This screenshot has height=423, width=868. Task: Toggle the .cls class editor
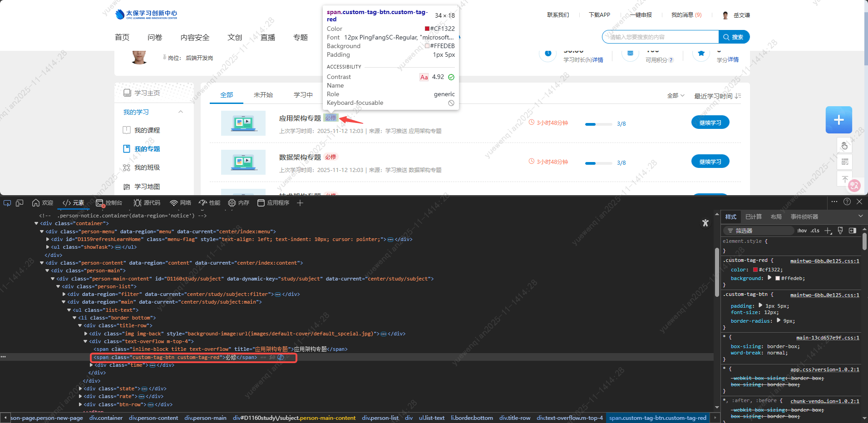pos(815,231)
